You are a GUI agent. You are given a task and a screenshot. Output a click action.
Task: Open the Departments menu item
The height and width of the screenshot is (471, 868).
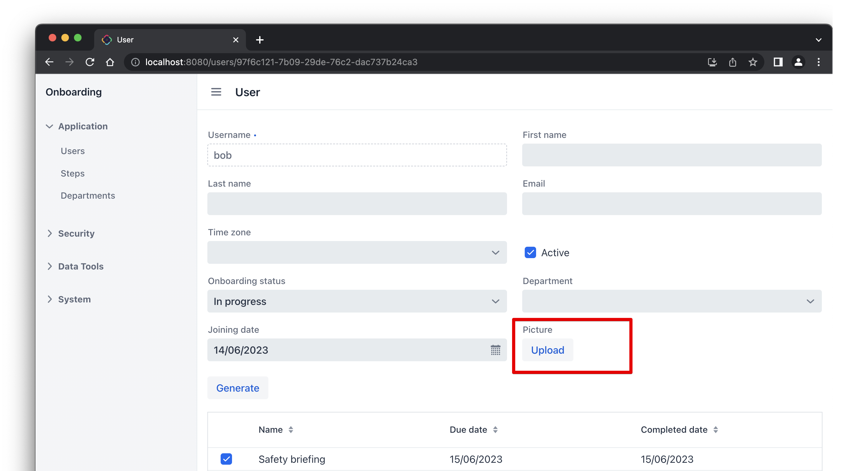pos(88,195)
